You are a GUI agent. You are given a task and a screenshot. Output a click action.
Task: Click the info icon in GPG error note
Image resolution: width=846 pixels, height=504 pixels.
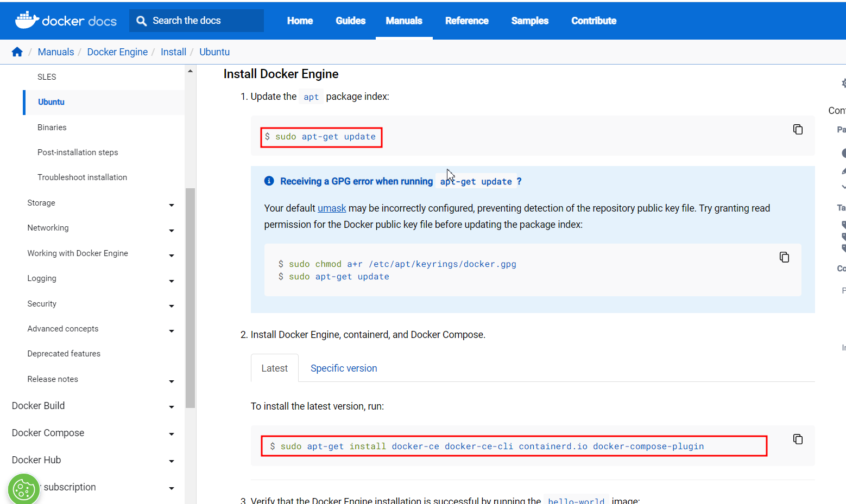click(x=269, y=181)
